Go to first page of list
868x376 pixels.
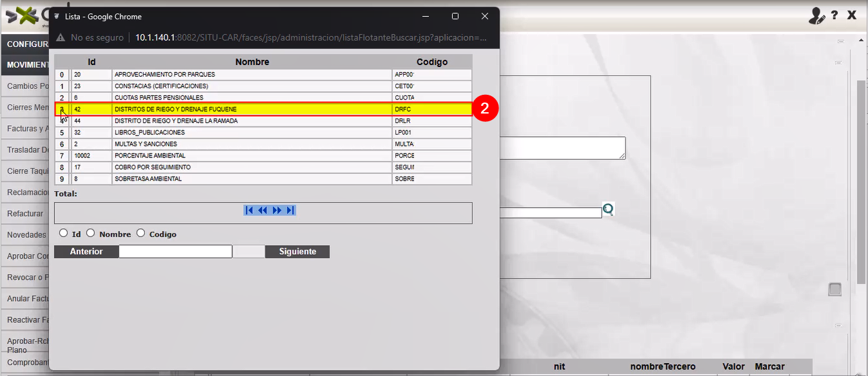[x=250, y=210]
